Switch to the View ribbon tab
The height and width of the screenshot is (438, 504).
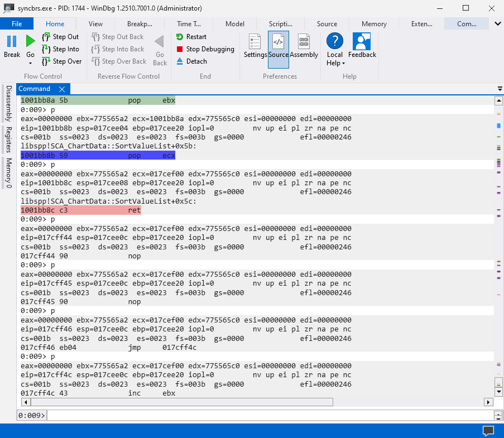[95, 24]
